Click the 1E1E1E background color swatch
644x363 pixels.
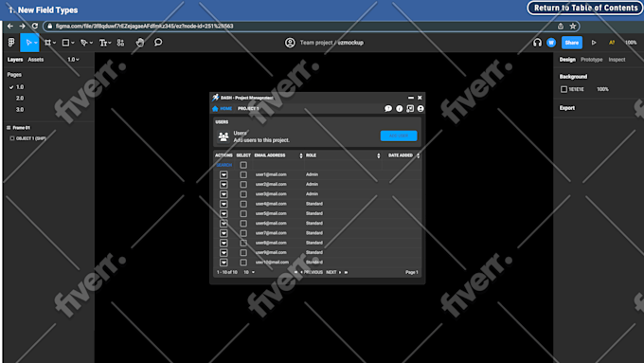pyautogui.click(x=563, y=89)
